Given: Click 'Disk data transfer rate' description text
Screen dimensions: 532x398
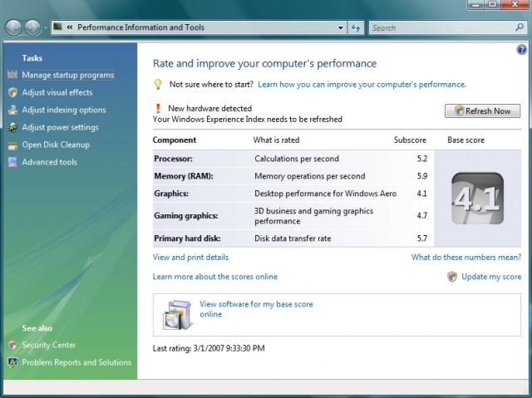Looking at the screenshot, I should (293, 238).
